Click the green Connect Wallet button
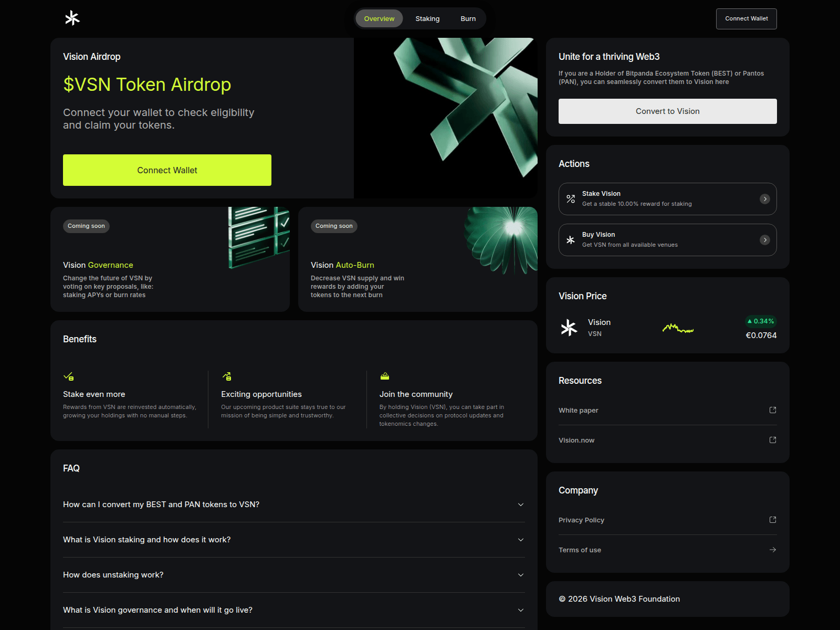 tap(167, 170)
